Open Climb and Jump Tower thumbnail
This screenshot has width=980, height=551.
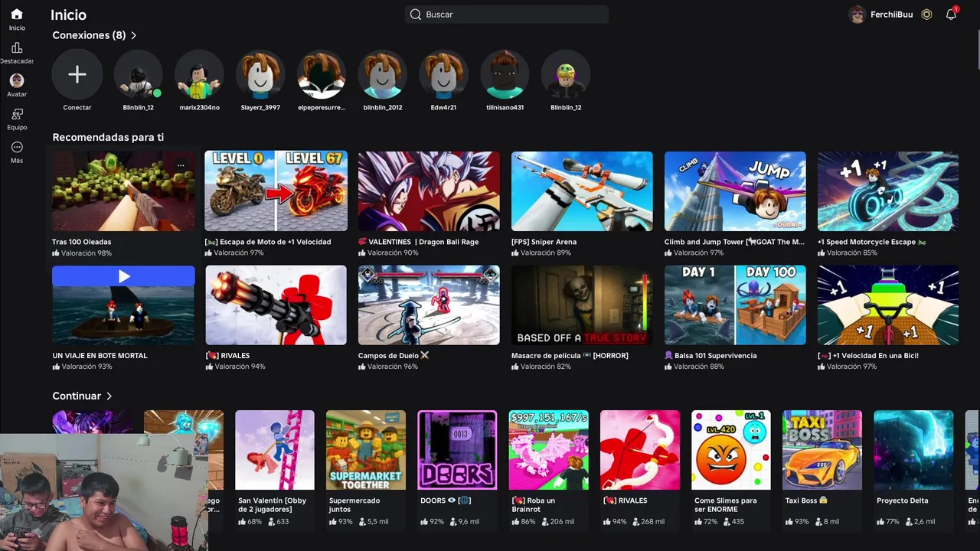(x=735, y=191)
